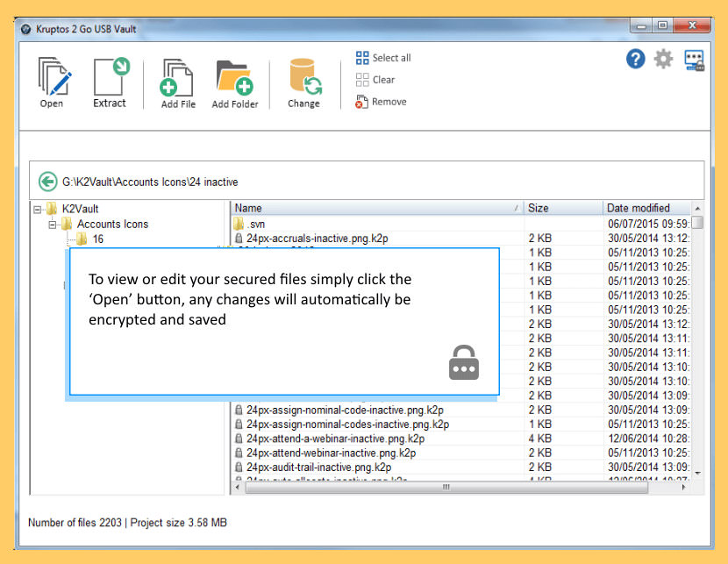Open the blue Help question mark icon
Viewport: 728px width, 564px height.
point(635,60)
